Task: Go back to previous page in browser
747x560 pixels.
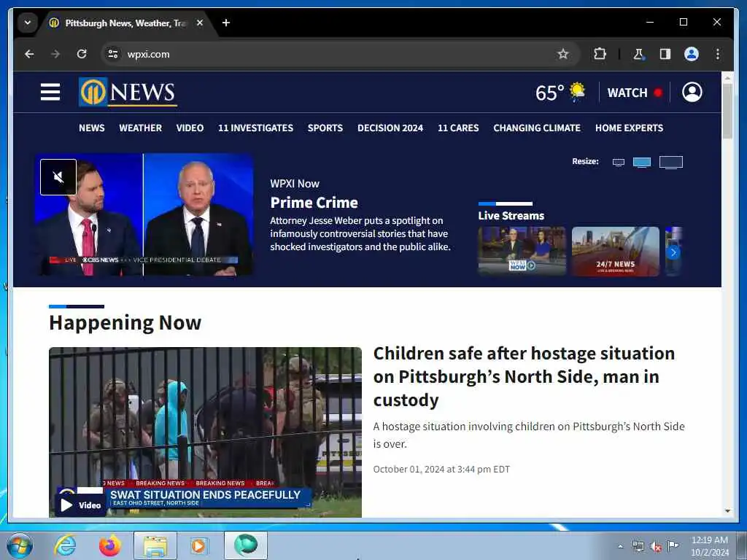Action: (x=29, y=54)
